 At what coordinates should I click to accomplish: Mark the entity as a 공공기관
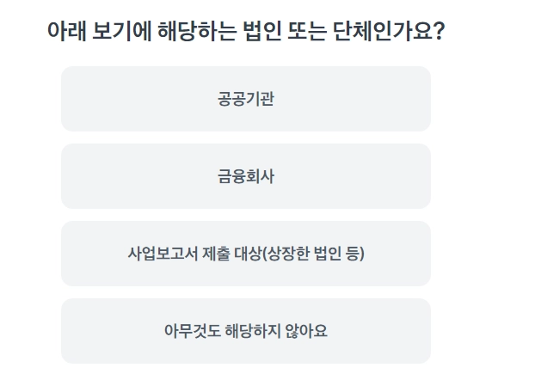245,99
